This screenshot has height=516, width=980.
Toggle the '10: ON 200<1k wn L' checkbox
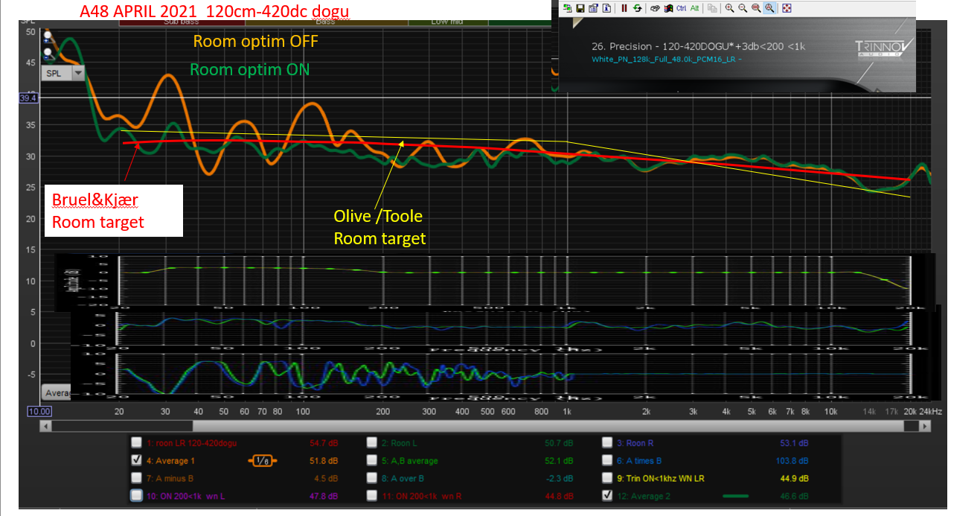tap(135, 495)
